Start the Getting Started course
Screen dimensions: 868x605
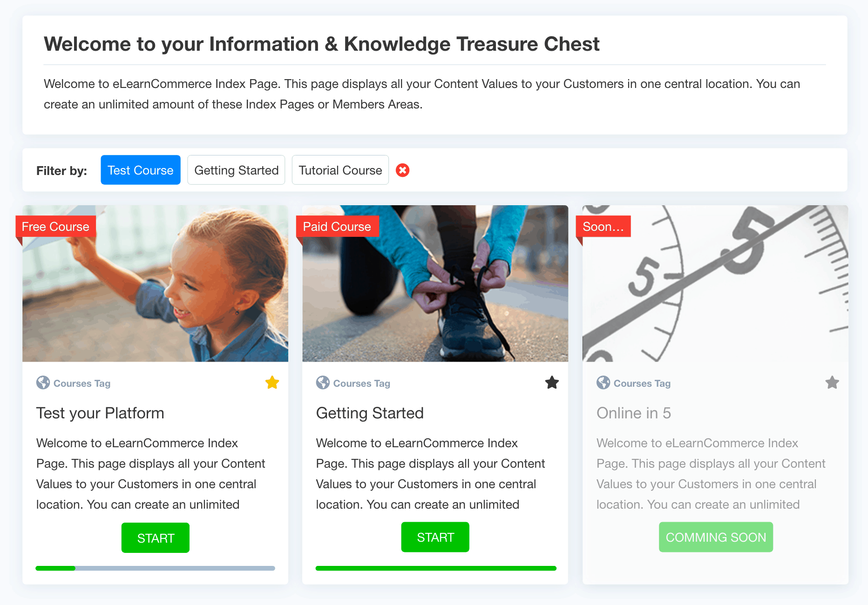click(x=435, y=537)
